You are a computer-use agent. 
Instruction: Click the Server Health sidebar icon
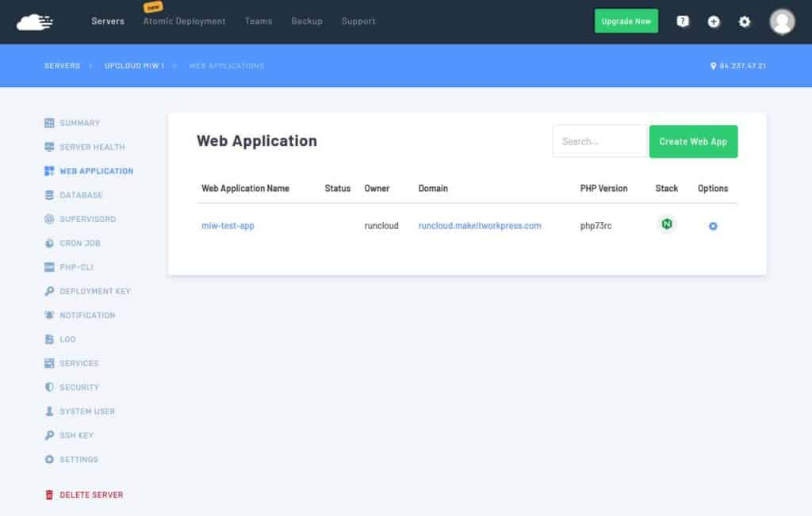click(49, 147)
